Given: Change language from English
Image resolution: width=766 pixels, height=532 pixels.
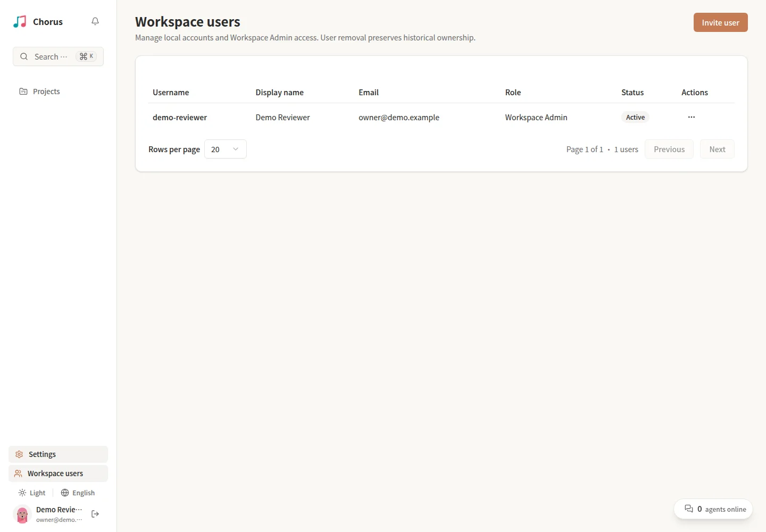Looking at the screenshot, I should click(x=78, y=493).
